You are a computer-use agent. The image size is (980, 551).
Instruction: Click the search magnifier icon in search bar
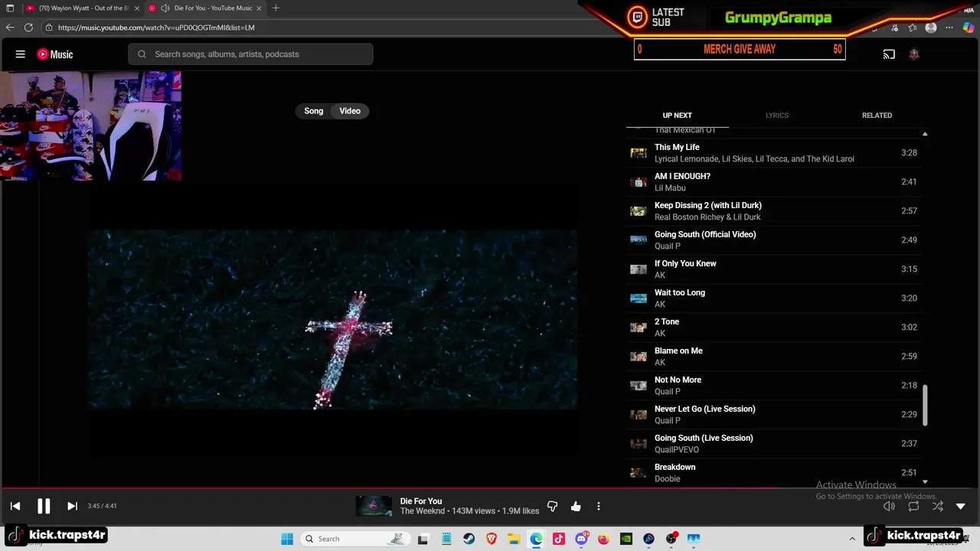pyautogui.click(x=142, y=54)
